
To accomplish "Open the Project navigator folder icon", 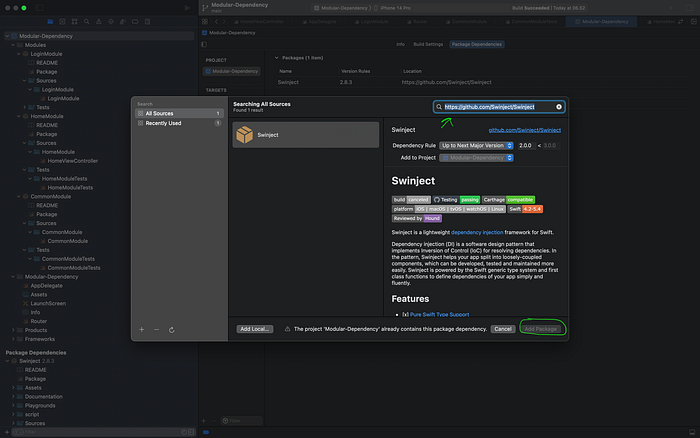I will [50, 21].
